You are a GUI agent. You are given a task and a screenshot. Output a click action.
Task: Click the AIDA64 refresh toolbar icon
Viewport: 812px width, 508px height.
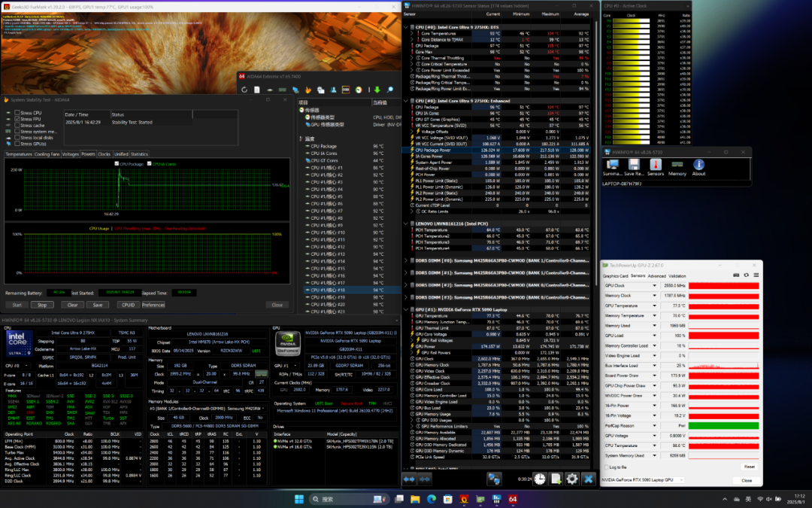[244, 90]
